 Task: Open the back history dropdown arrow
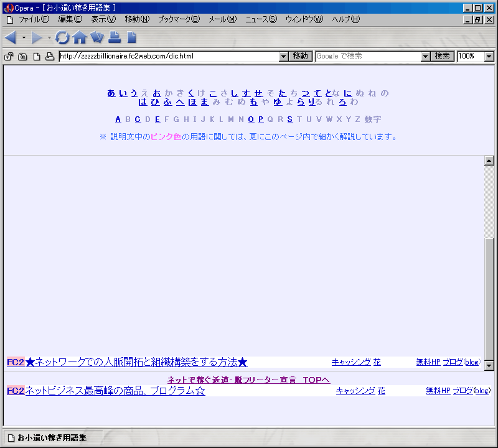[x=24, y=37]
